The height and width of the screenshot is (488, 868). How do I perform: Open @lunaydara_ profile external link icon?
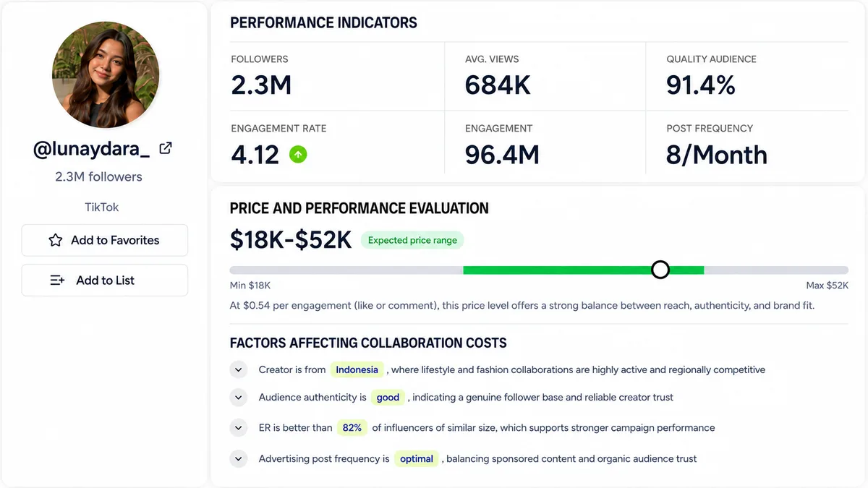coord(166,148)
